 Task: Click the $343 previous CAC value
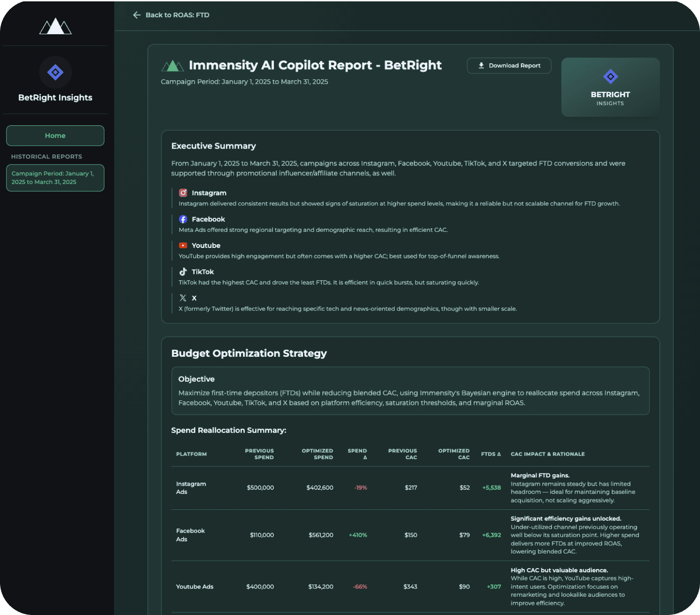(410, 587)
